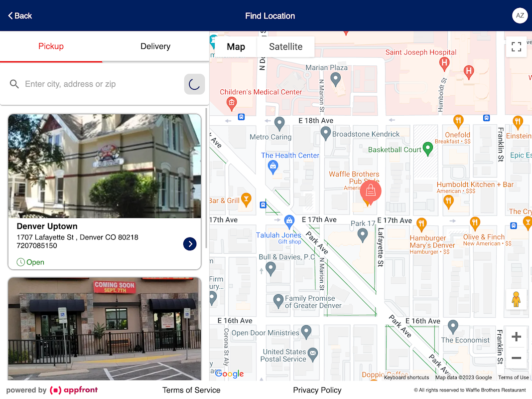Open map Keyboard shortcuts
The image size is (532, 399).
coord(406,377)
